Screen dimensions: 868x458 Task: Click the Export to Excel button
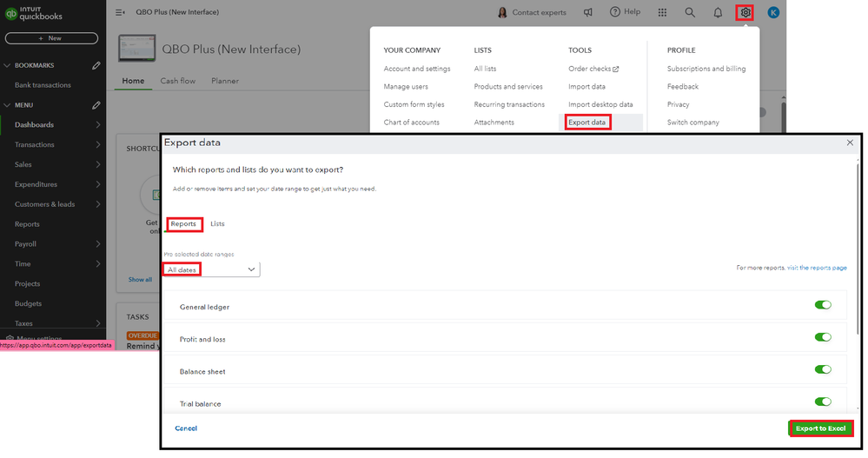(x=820, y=428)
